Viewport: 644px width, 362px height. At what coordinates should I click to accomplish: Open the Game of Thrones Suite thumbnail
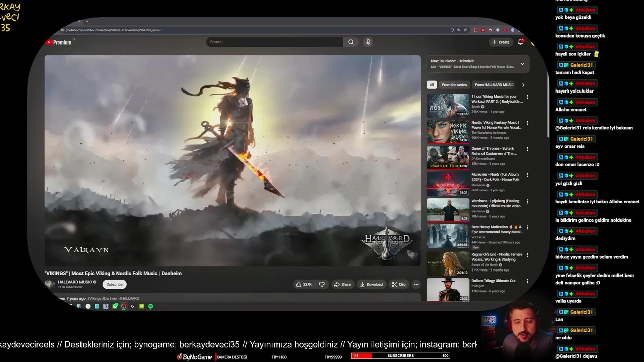[448, 158]
